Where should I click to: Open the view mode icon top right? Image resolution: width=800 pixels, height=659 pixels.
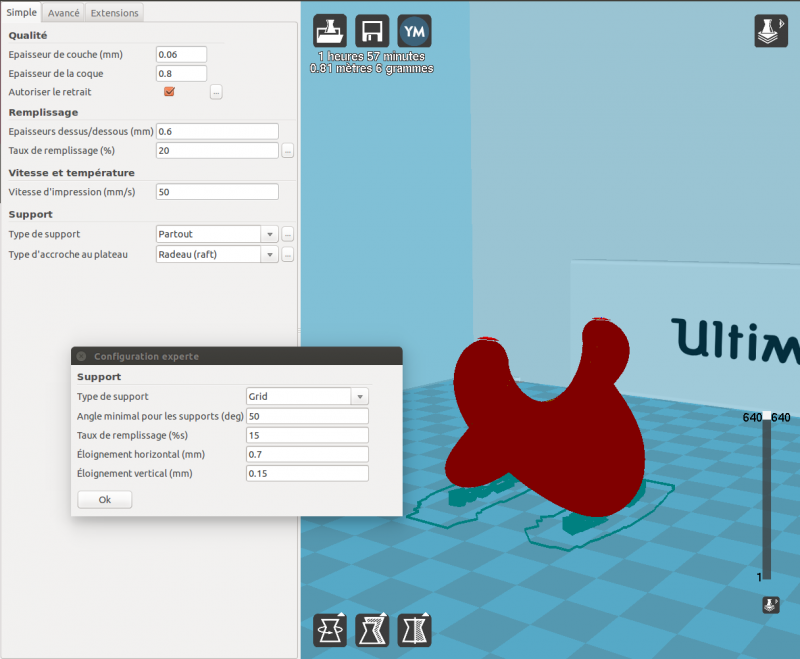click(x=771, y=31)
